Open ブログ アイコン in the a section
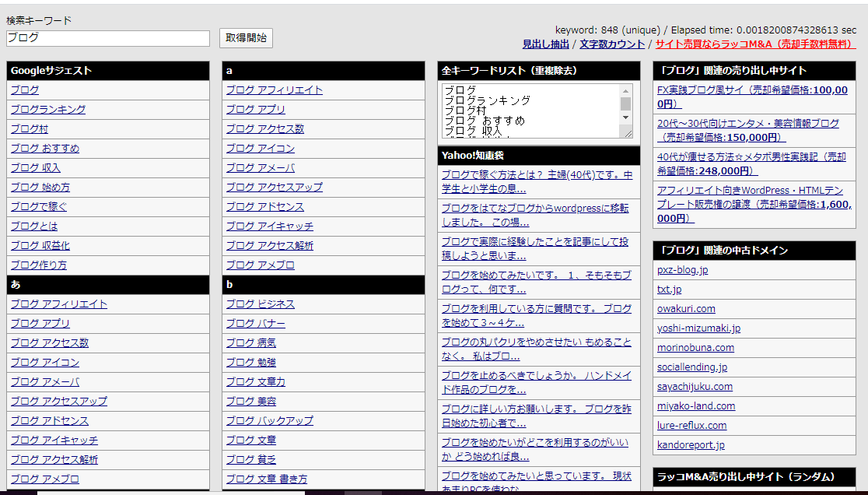The height and width of the screenshot is (495, 868). [261, 149]
